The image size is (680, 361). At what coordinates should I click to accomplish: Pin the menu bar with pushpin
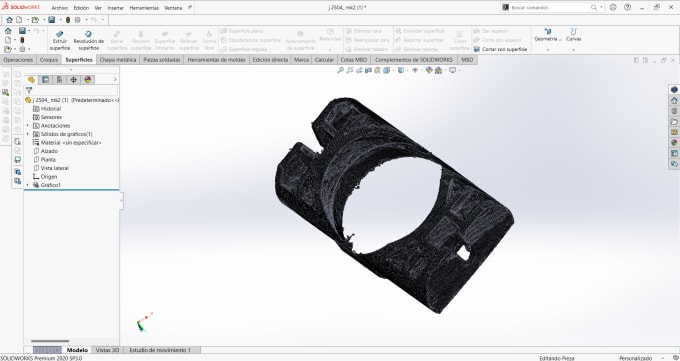(190, 7)
